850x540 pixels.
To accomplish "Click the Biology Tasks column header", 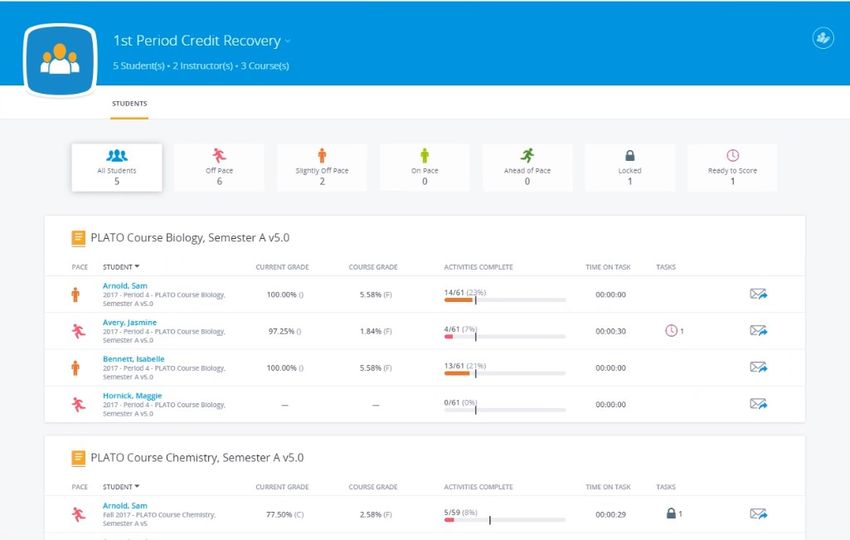I will pyautogui.click(x=666, y=267).
